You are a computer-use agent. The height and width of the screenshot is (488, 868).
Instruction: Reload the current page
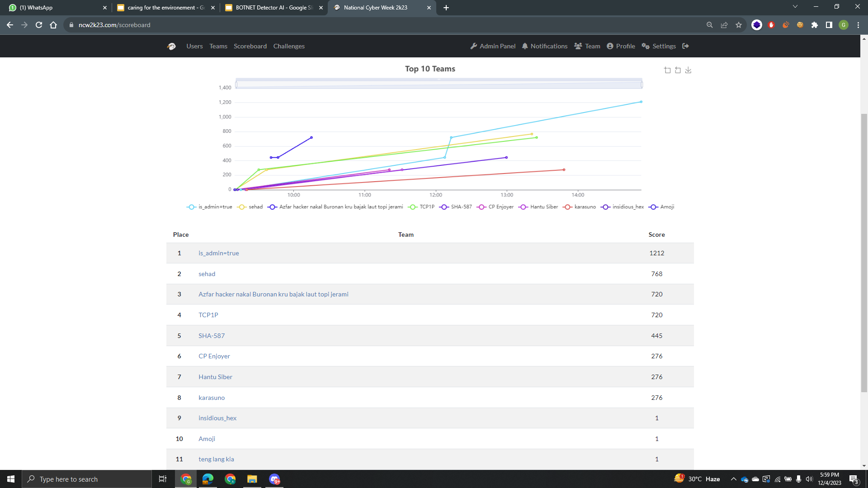coord(39,25)
